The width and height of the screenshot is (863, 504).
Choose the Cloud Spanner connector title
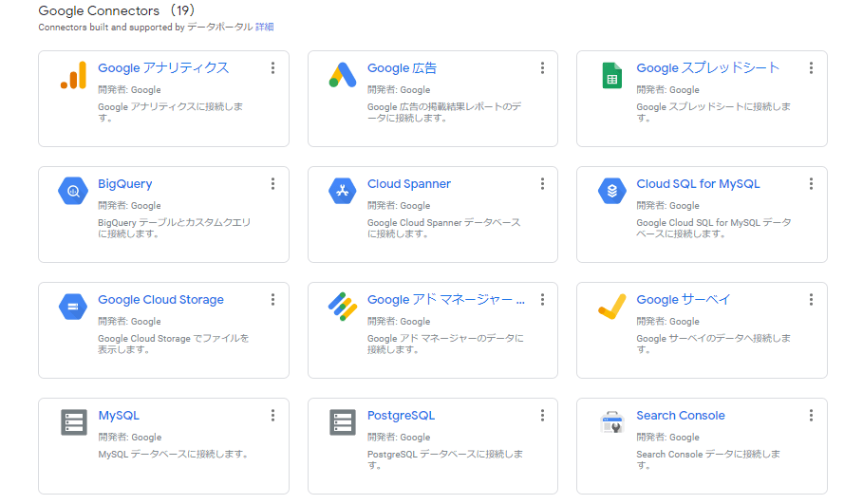pyautogui.click(x=409, y=184)
